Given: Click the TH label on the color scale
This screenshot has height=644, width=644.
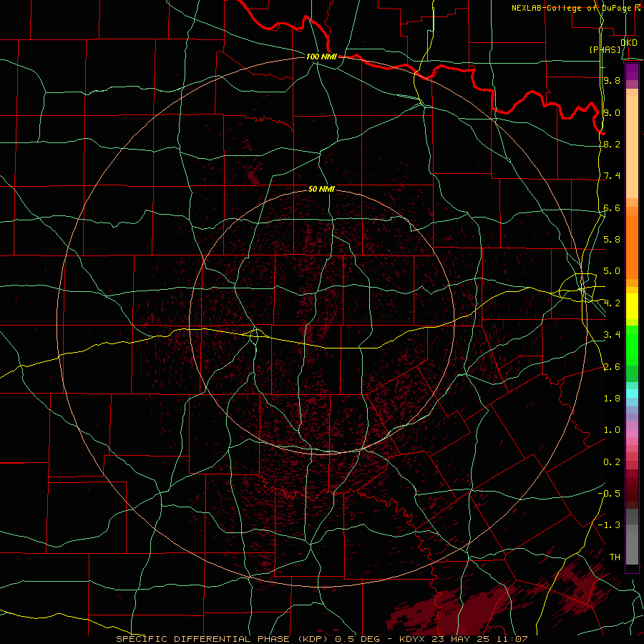Looking at the screenshot, I should [615, 557].
